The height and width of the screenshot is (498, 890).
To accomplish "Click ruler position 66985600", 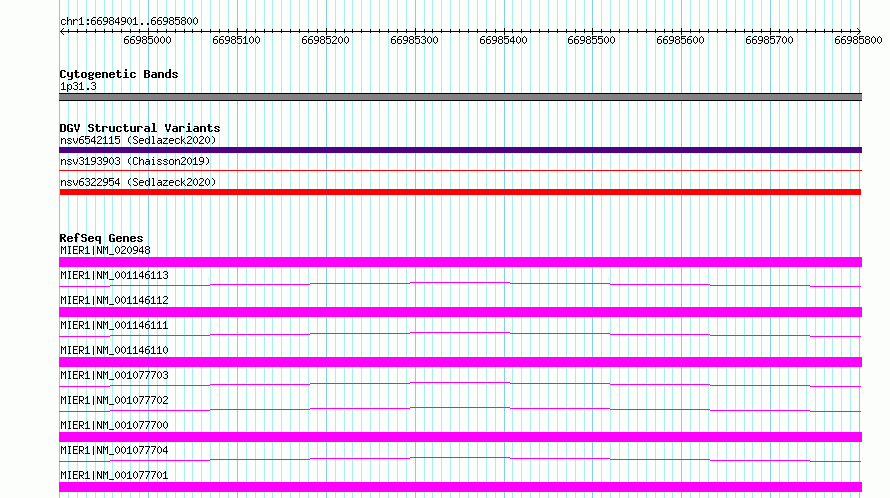I will [x=681, y=40].
